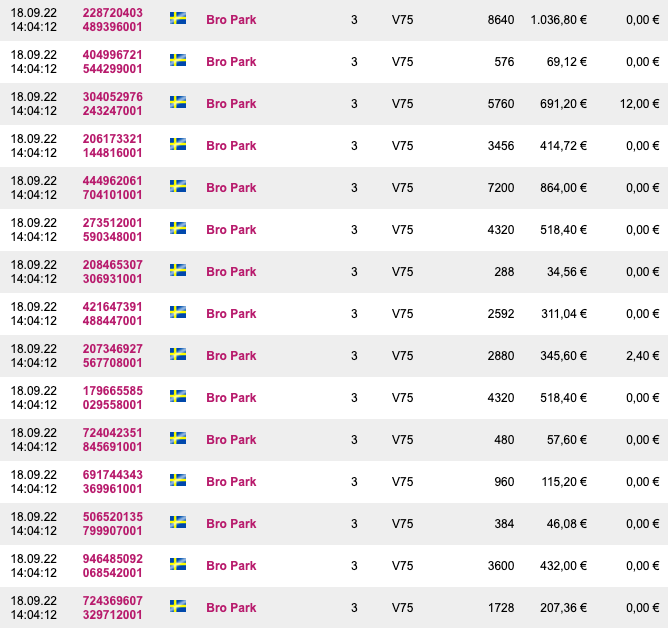The width and height of the screenshot is (668, 628).
Task: Open bet slip number 304052976 243247001
Action: [112, 104]
